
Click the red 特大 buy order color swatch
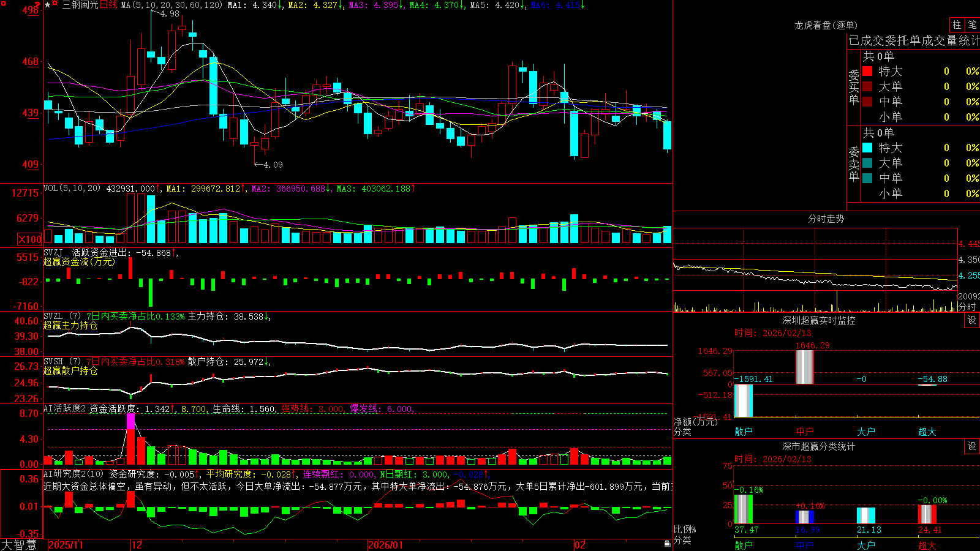point(867,71)
